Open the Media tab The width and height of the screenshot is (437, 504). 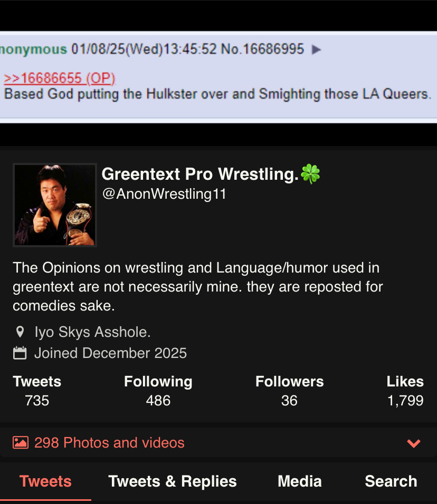(300, 481)
